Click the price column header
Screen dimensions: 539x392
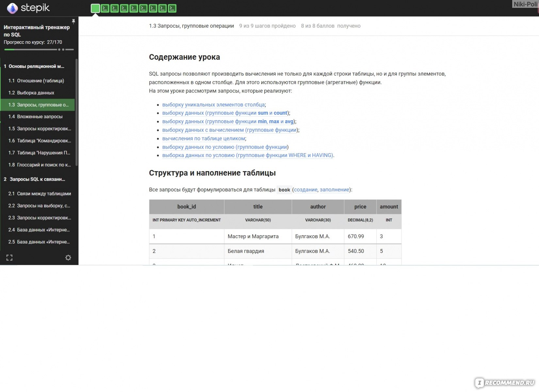click(x=360, y=207)
